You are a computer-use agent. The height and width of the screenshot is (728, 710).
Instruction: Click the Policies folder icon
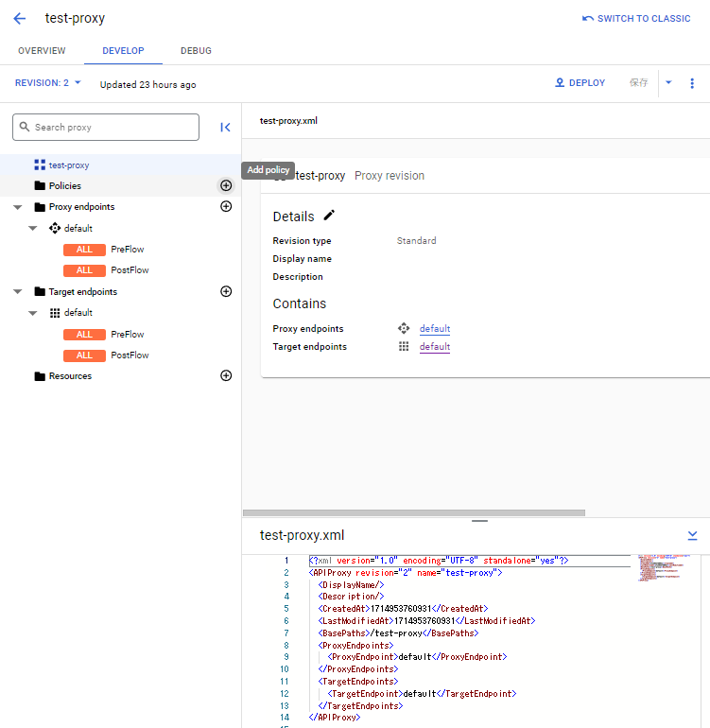pos(40,185)
